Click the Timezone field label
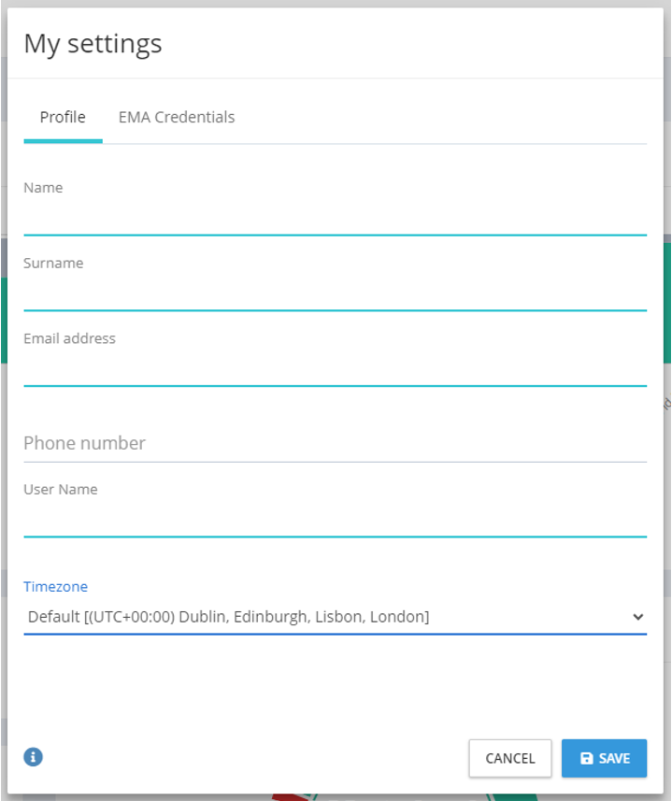Screen dimensions: 672x801 tap(55, 587)
